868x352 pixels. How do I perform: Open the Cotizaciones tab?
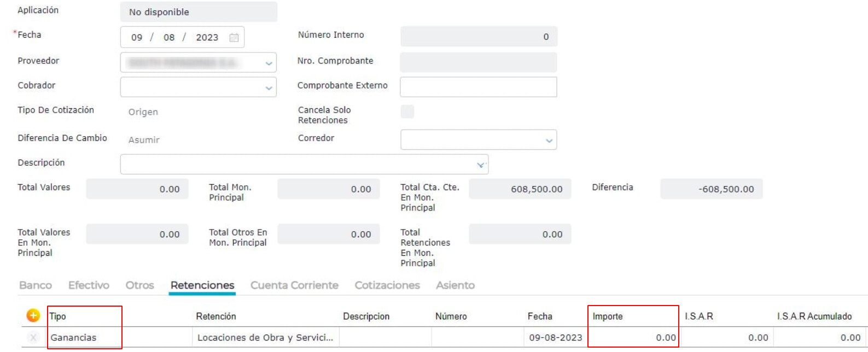[x=387, y=285]
